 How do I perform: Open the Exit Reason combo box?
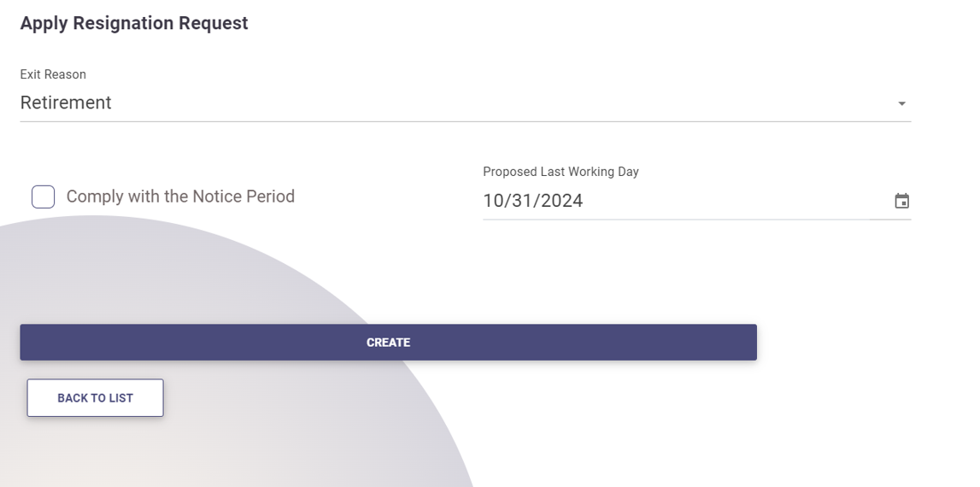[465, 103]
